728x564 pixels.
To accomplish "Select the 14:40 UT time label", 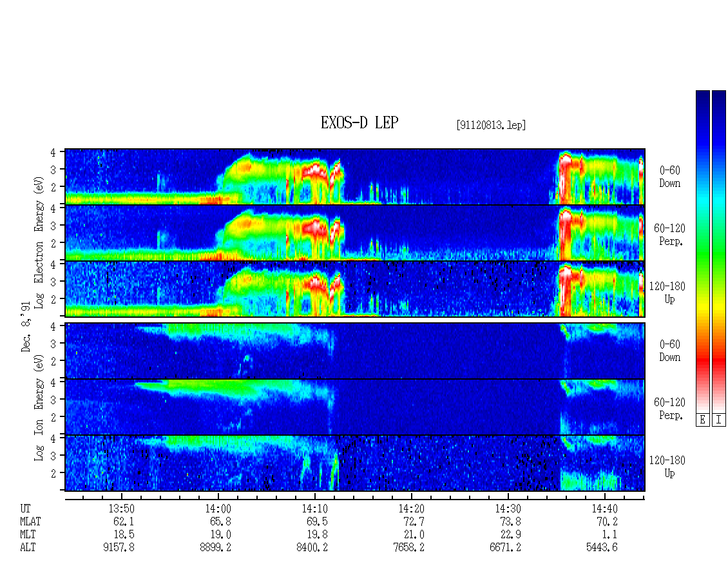I will (604, 509).
